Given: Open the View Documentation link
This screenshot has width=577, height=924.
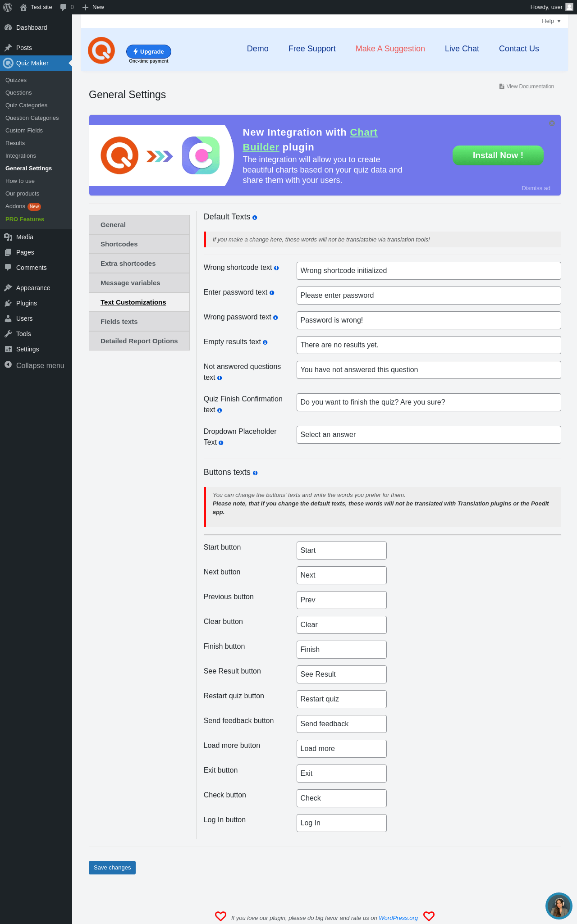Looking at the screenshot, I should [x=530, y=86].
